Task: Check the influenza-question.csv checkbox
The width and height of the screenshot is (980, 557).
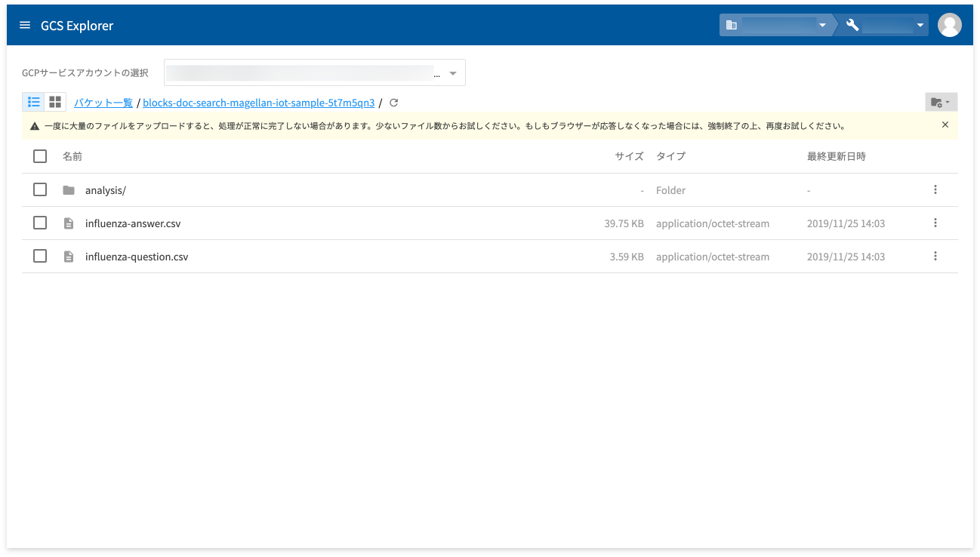Action: click(x=40, y=256)
